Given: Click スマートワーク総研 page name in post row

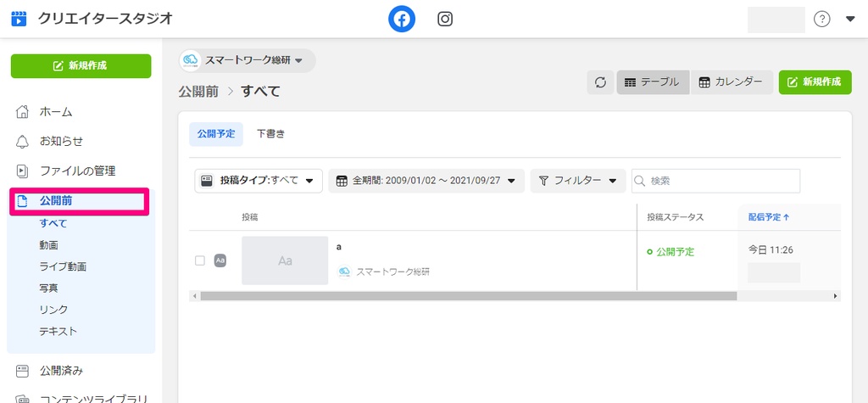Looking at the screenshot, I should coord(393,271).
